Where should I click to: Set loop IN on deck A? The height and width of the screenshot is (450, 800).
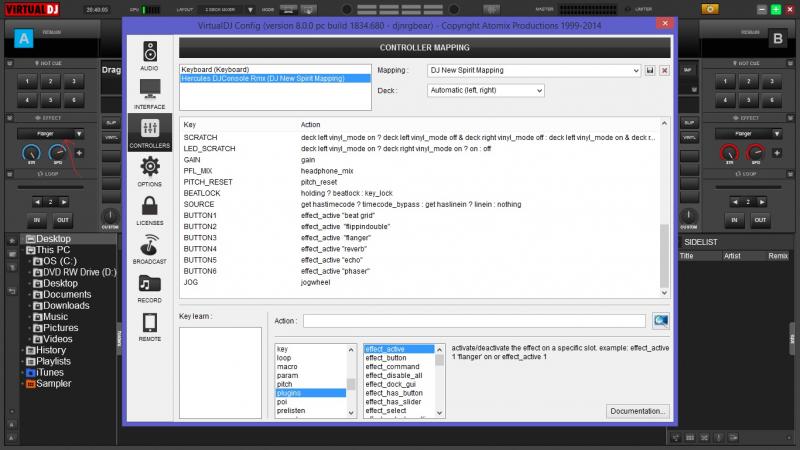[37, 220]
